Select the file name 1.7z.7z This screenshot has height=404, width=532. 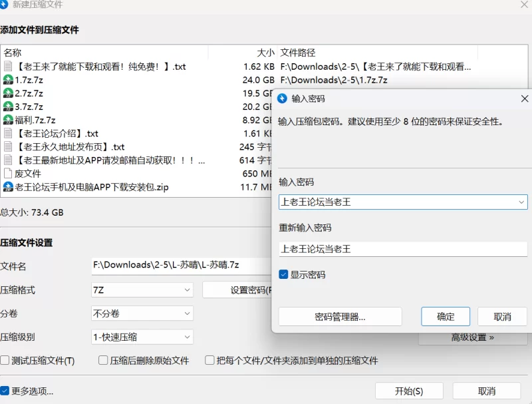pos(29,80)
